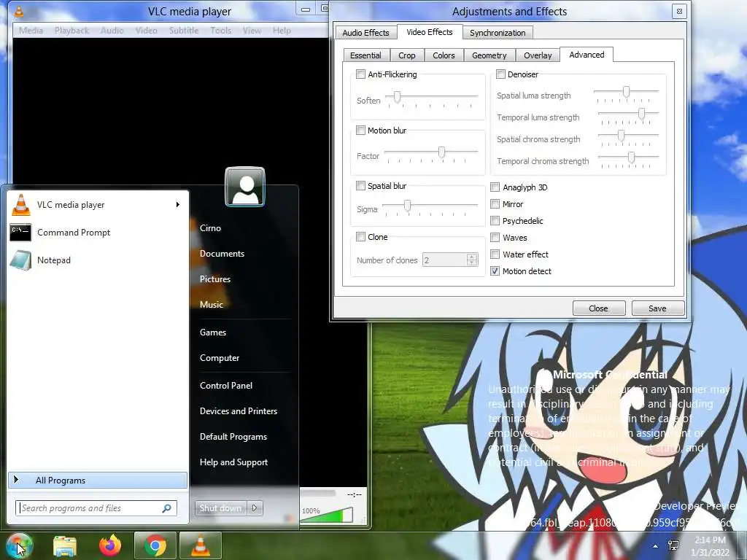Open Devices and Printers from Start menu
Image resolution: width=747 pixels, height=560 pixels.
[x=239, y=411]
